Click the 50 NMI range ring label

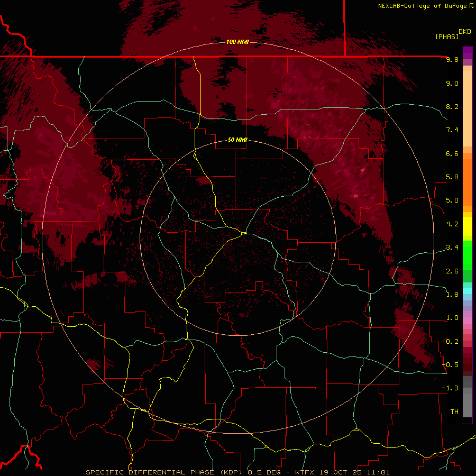pyautogui.click(x=237, y=140)
